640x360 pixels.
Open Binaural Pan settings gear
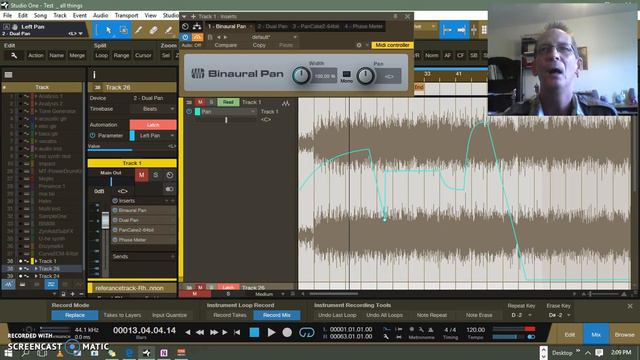(x=359, y=45)
